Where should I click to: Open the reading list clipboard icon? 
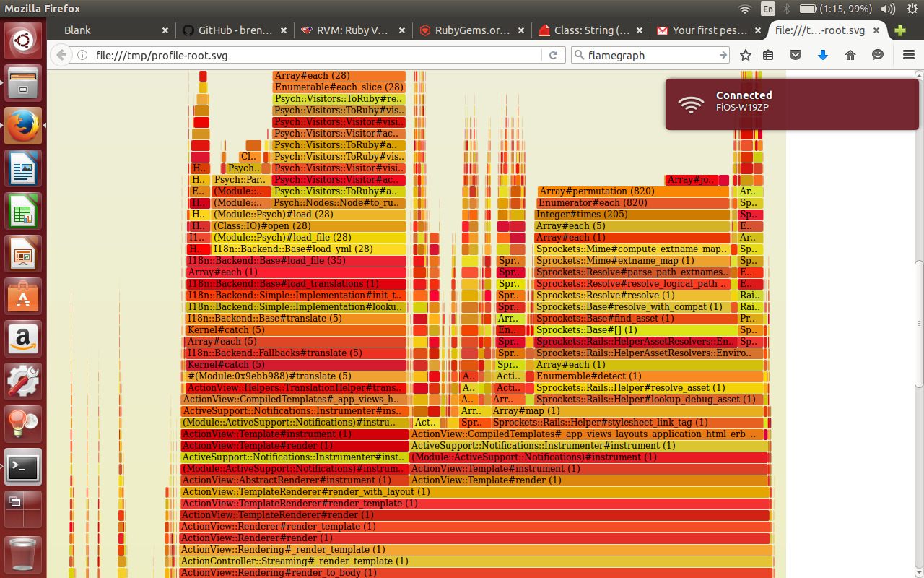point(768,55)
